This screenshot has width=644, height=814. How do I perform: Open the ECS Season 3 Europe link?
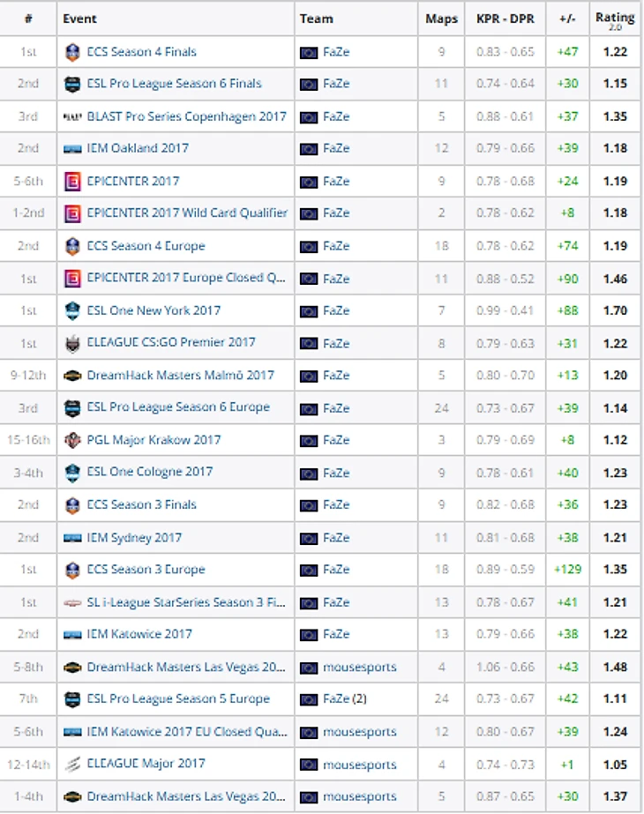[x=146, y=570]
